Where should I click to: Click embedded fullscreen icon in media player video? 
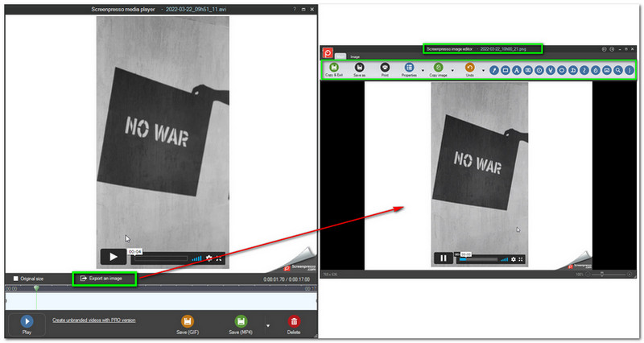pyautogui.click(x=218, y=258)
